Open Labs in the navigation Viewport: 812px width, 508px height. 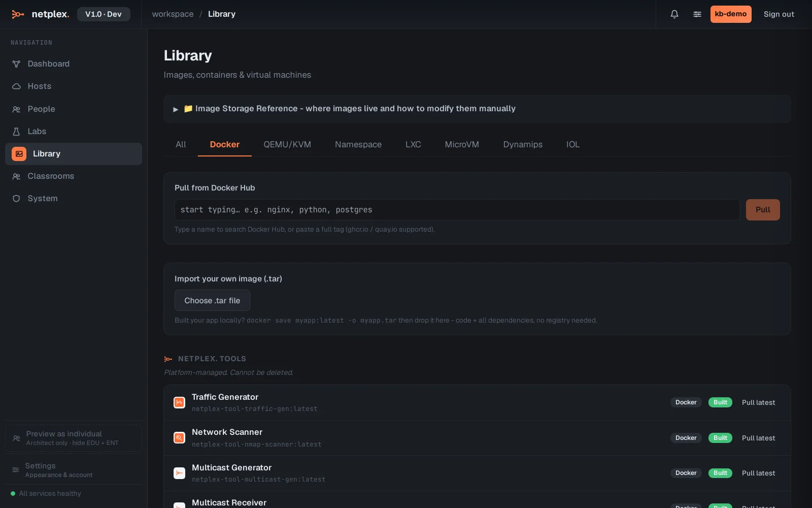pyautogui.click(x=74, y=132)
